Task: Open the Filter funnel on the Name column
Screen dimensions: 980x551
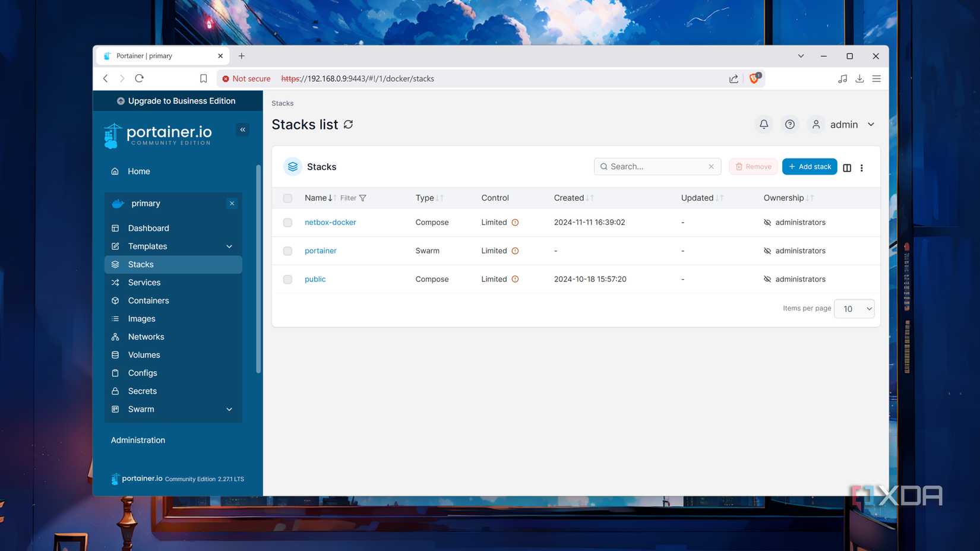Action: (362, 198)
